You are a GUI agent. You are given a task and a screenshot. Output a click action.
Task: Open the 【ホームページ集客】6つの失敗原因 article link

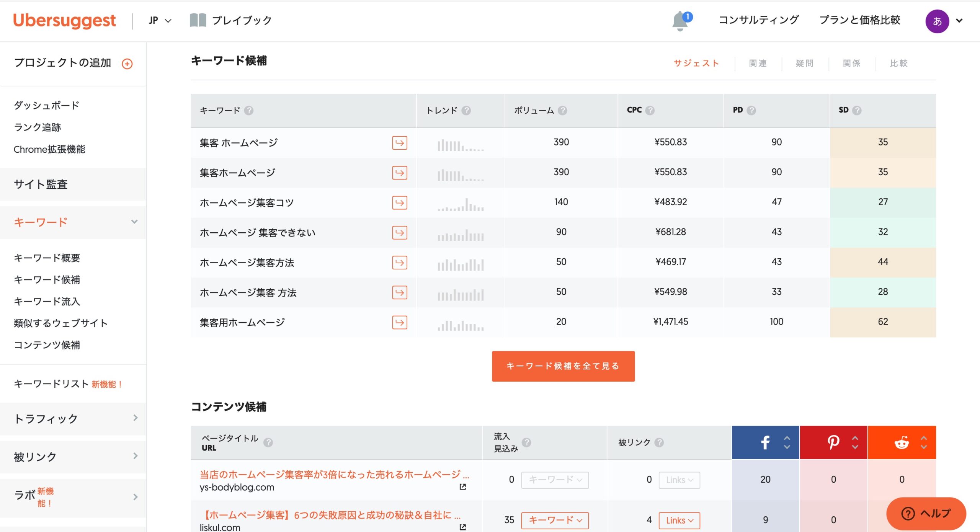pos(330,515)
